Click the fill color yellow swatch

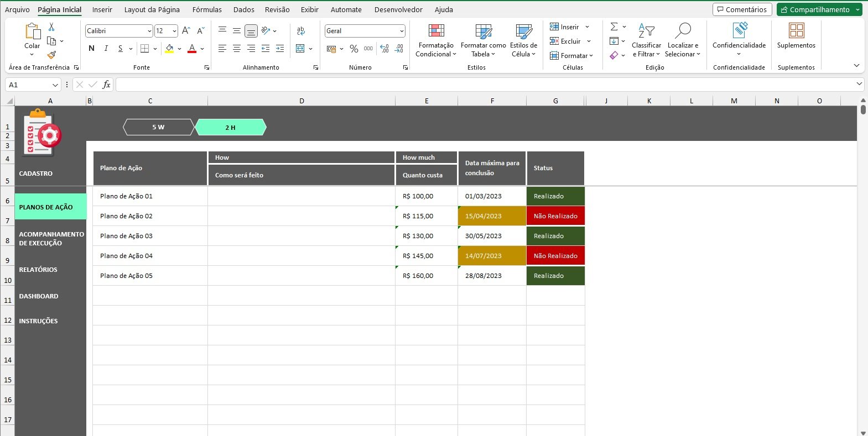coord(169,49)
